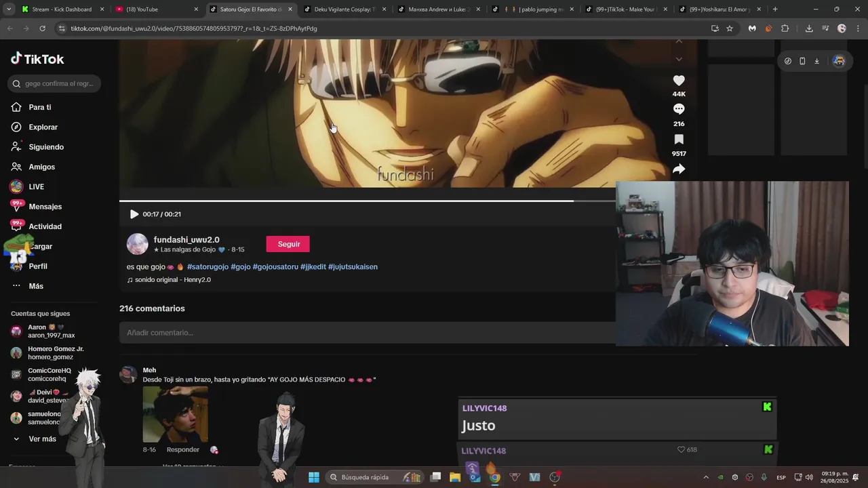This screenshot has width=868, height=488.
Task: Open Chrome menu three dots
Action: 858,28
